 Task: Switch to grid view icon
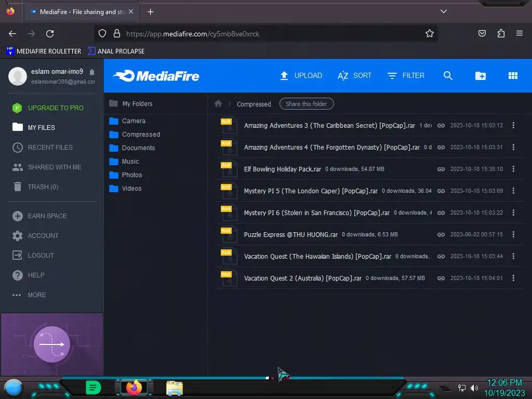(513, 76)
